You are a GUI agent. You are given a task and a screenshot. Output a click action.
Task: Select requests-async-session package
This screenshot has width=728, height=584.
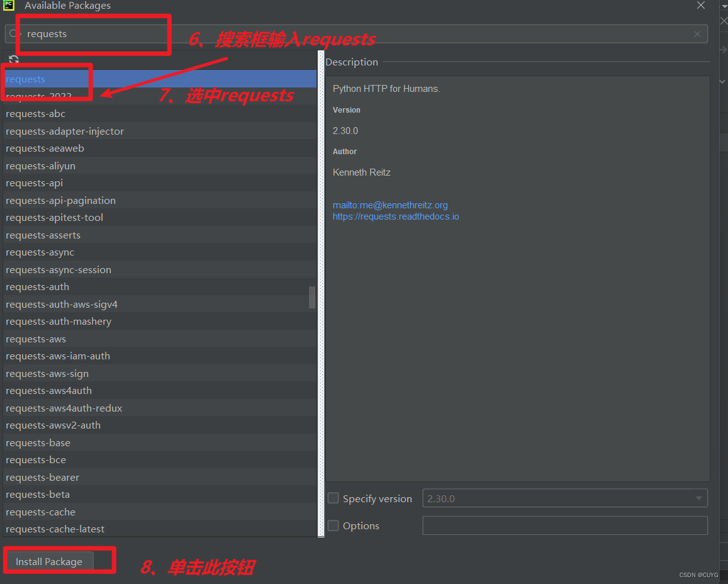[x=160, y=269]
